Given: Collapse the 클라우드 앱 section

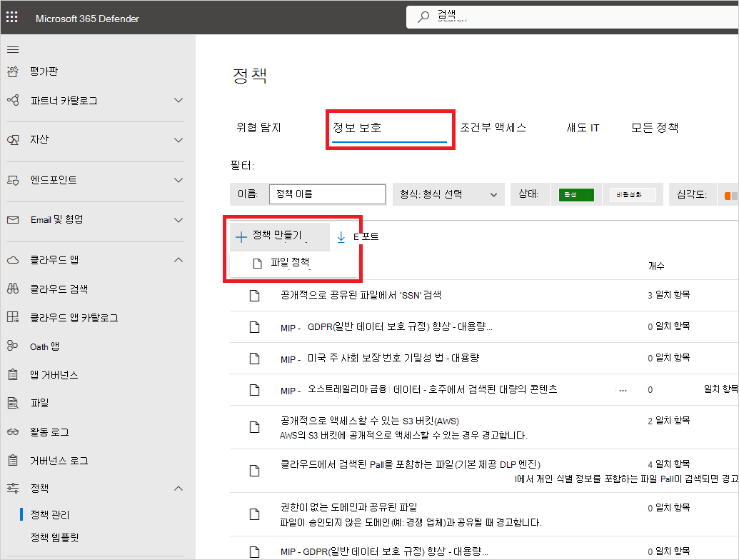Looking at the screenshot, I should coord(179,260).
